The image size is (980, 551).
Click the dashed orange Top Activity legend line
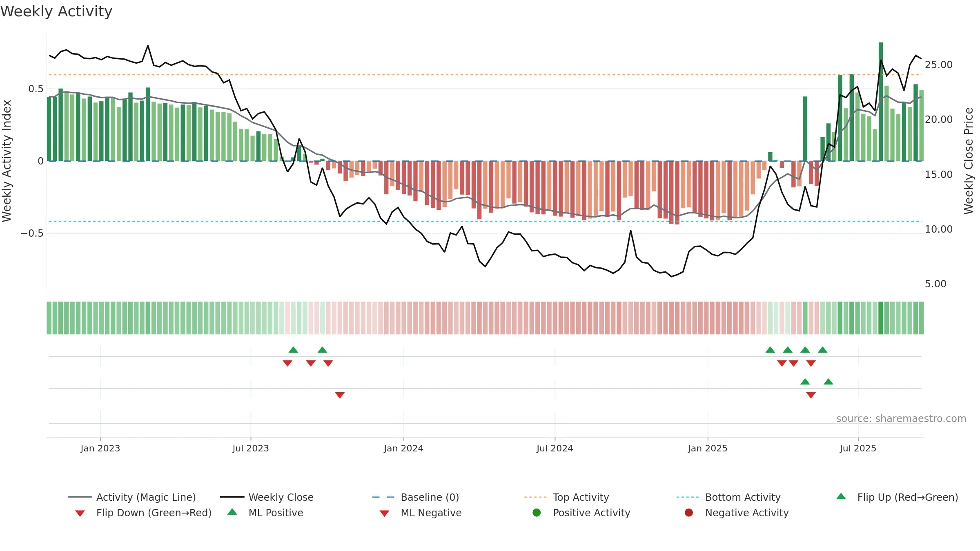[x=535, y=497]
